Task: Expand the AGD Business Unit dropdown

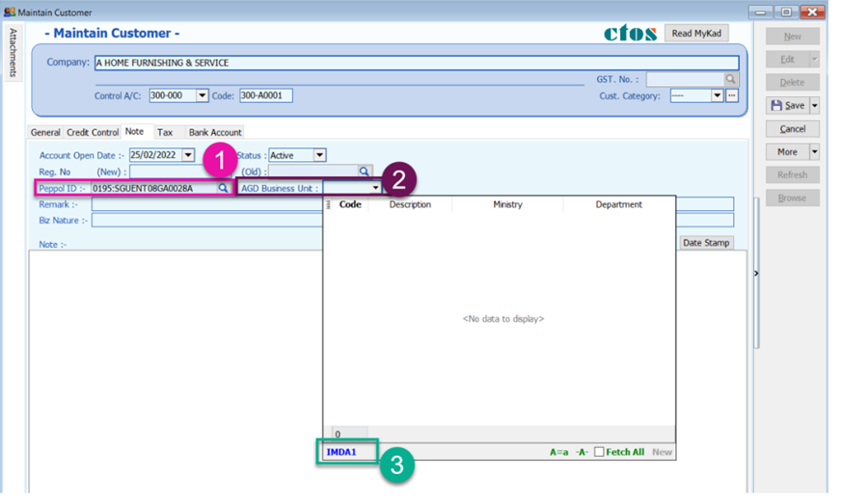Action: pyautogui.click(x=375, y=188)
